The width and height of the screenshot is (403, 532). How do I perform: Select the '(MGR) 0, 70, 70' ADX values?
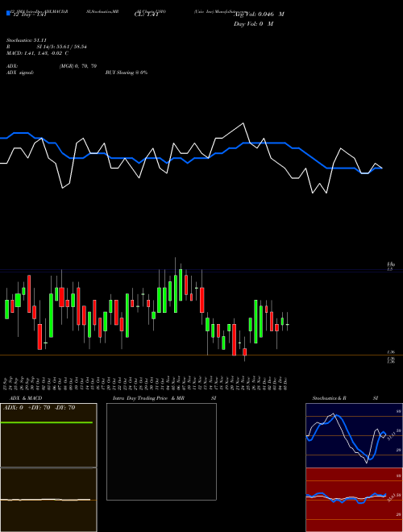click(x=78, y=66)
